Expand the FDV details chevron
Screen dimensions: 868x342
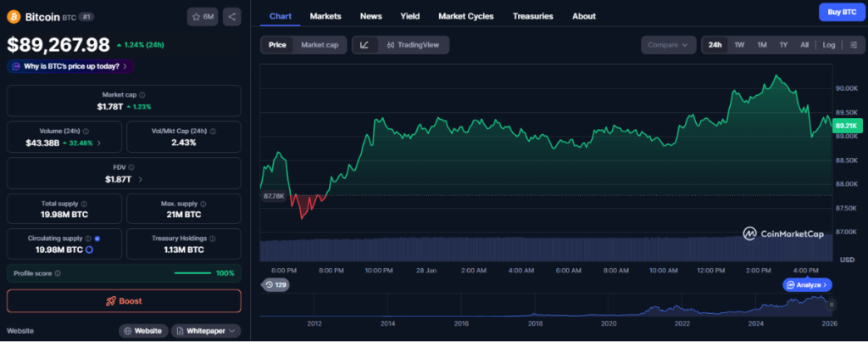140,180
